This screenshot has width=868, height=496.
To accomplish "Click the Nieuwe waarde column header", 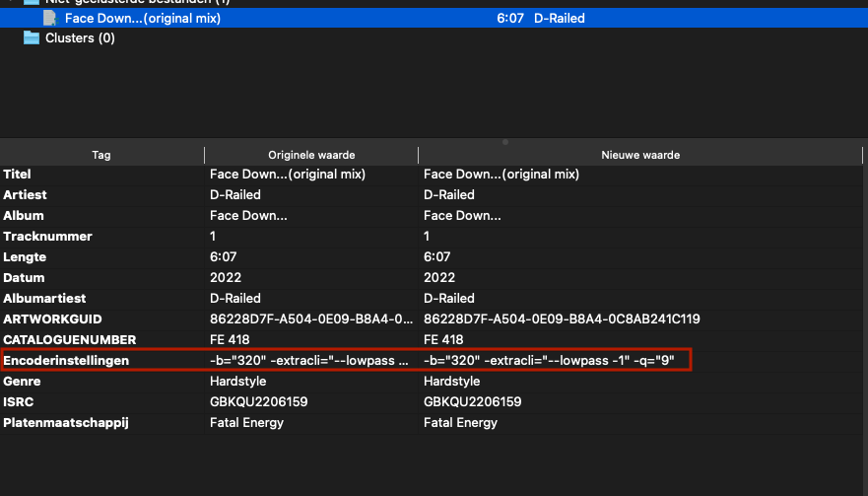I will (640, 155).
